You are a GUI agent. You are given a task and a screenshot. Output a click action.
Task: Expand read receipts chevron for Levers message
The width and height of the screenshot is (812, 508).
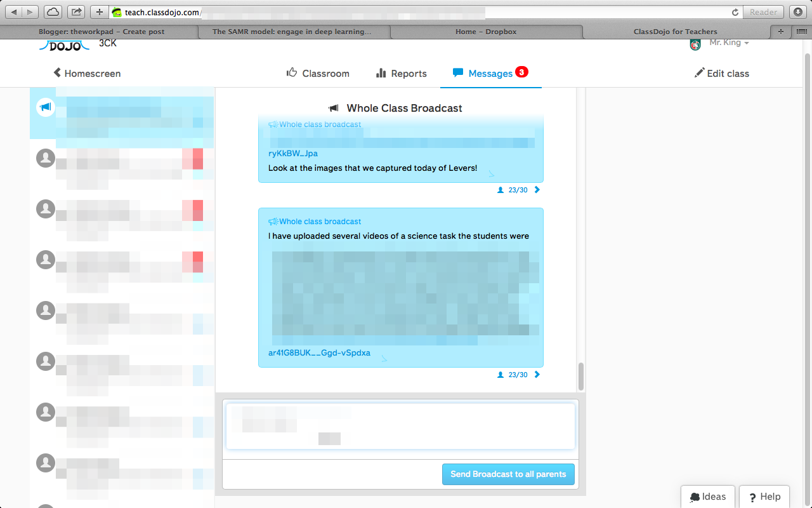tap(537, 190)
